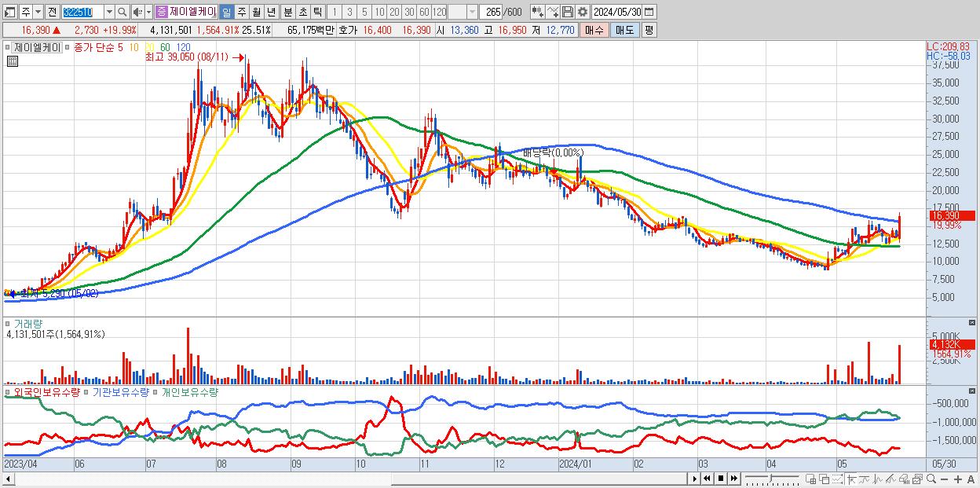Click the trend line drawing icon

[x=864, y=479]
